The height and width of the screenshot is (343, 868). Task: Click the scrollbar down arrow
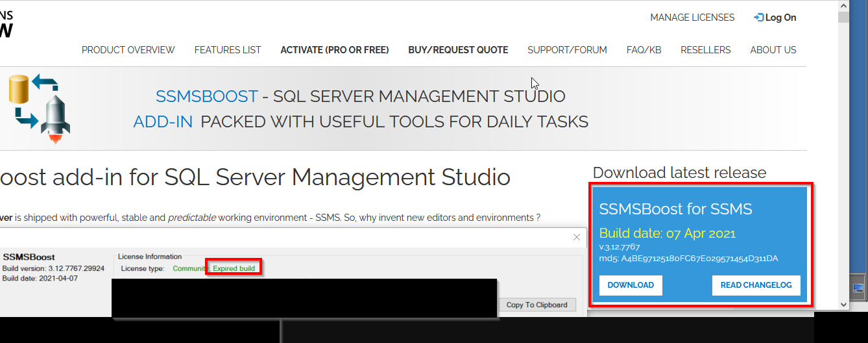pos(843,304)
